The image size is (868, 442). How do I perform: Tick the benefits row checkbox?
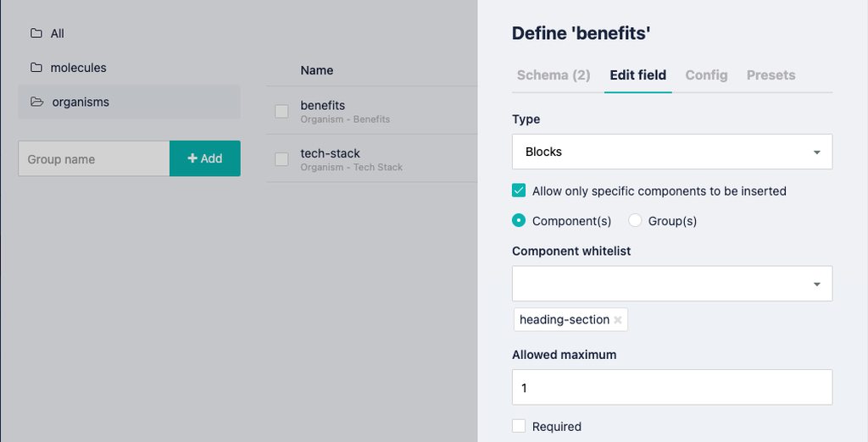click(281, 111)
